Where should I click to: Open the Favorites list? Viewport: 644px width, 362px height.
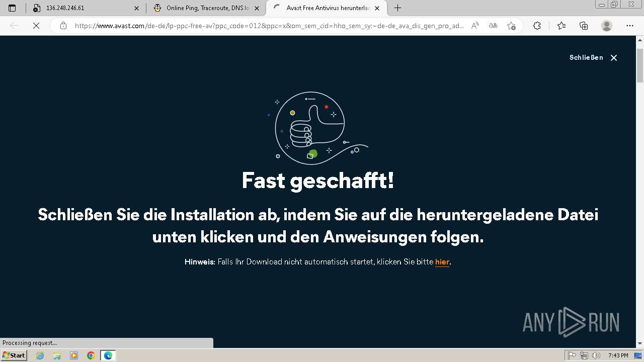point(561,26)
